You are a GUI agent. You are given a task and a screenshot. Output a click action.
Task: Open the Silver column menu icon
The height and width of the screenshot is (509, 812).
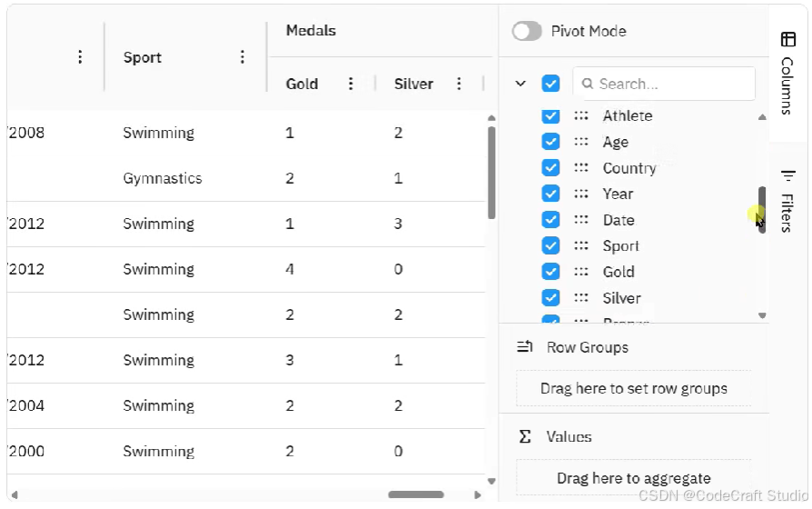(460, 84)
